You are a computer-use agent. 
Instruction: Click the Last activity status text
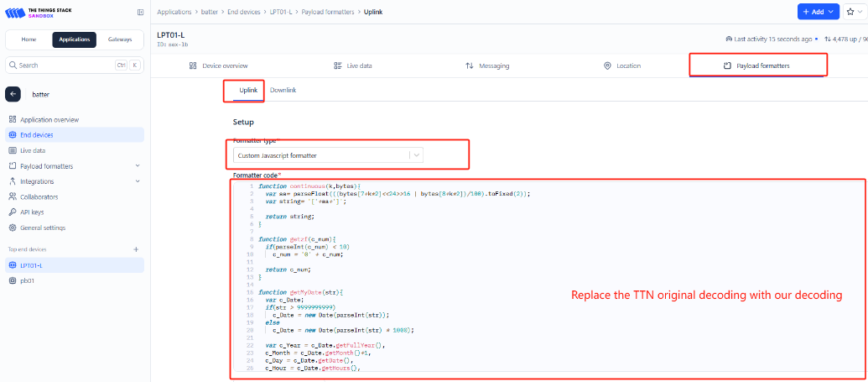coord(772,39)
